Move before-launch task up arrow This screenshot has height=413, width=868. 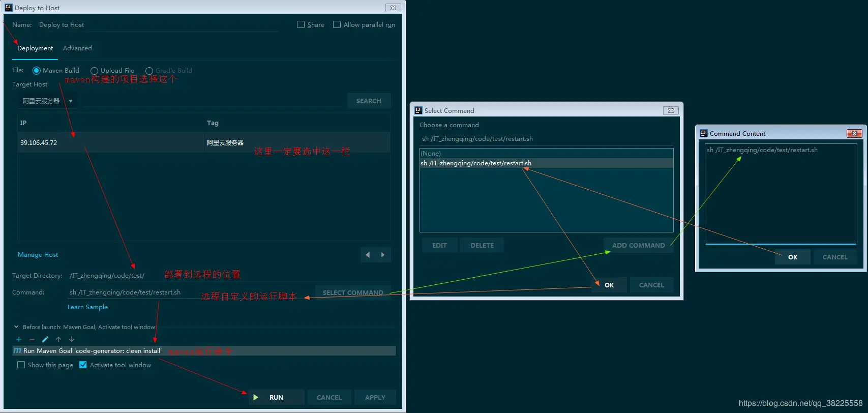click(58, 339)
